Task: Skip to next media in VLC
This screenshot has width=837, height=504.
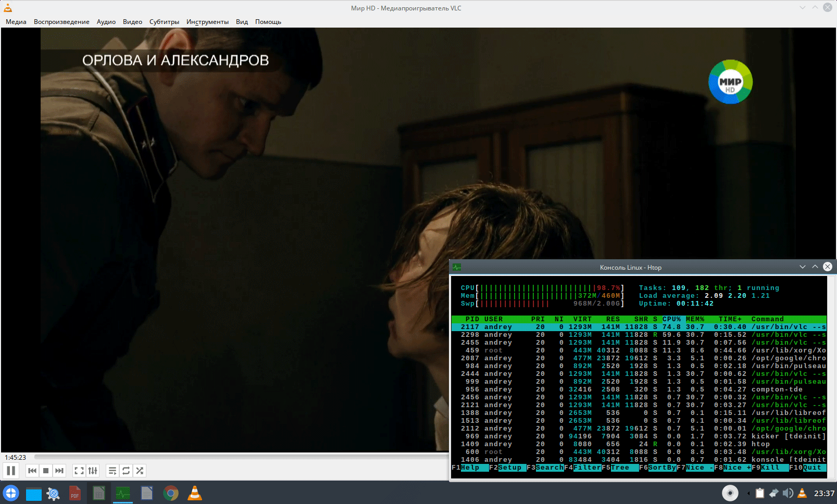Action: pos(59,471)
